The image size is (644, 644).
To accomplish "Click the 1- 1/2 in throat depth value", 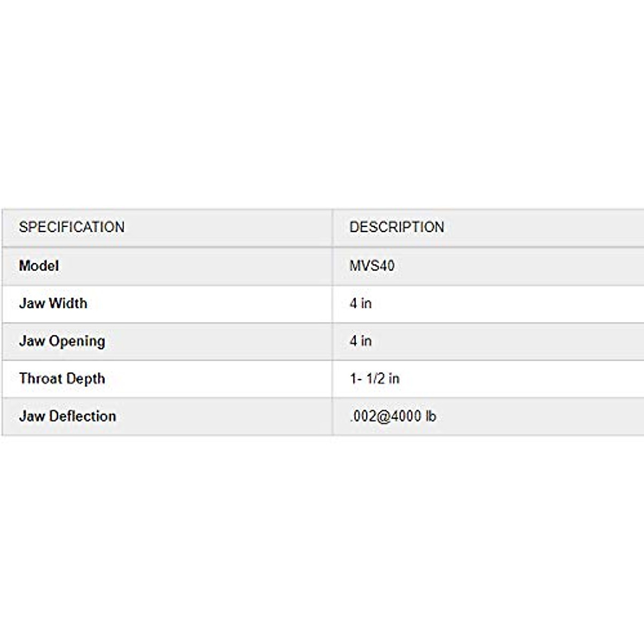I will 375,379.
